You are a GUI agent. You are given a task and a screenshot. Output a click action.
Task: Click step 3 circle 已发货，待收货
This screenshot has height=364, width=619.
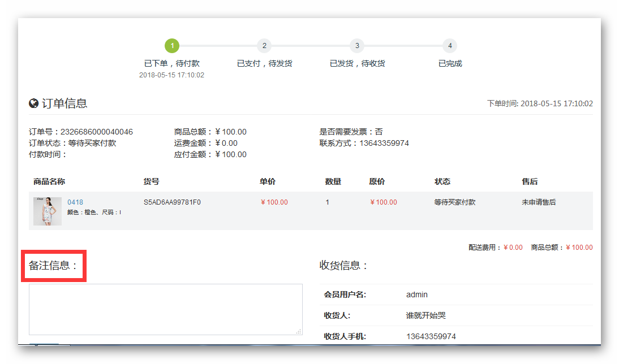click(356, 46)
